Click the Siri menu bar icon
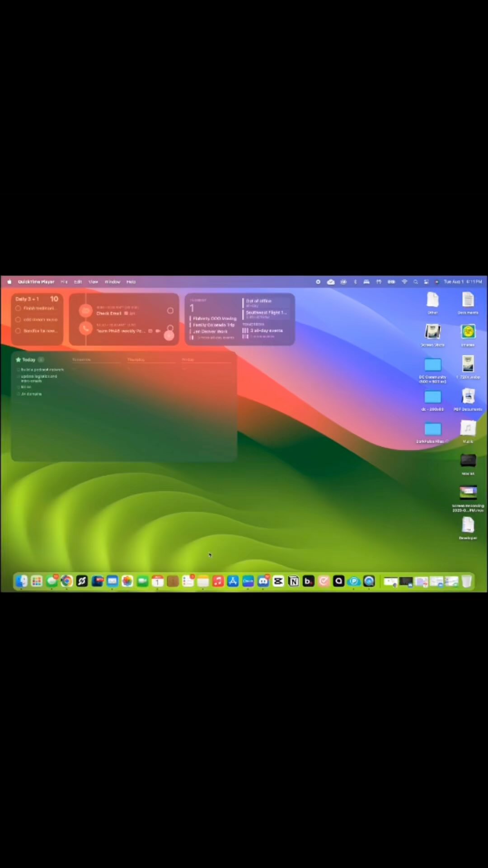The height and width of the screenshot is (868, 488). (x=436, y=282)
